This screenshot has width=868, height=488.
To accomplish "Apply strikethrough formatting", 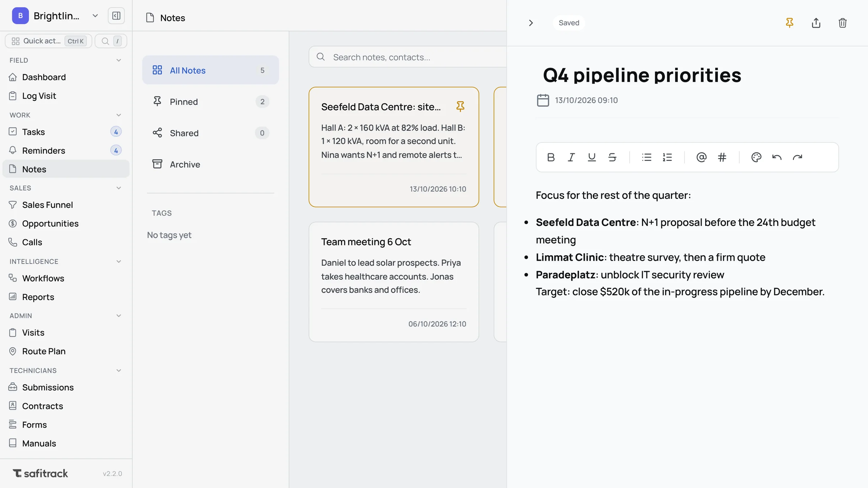I will point(612,157).
